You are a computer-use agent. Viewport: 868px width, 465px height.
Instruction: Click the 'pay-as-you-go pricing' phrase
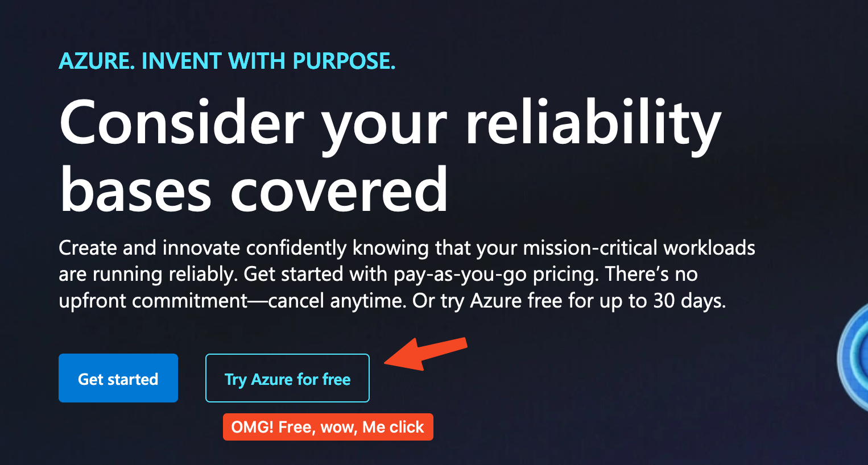pos(495,275)
